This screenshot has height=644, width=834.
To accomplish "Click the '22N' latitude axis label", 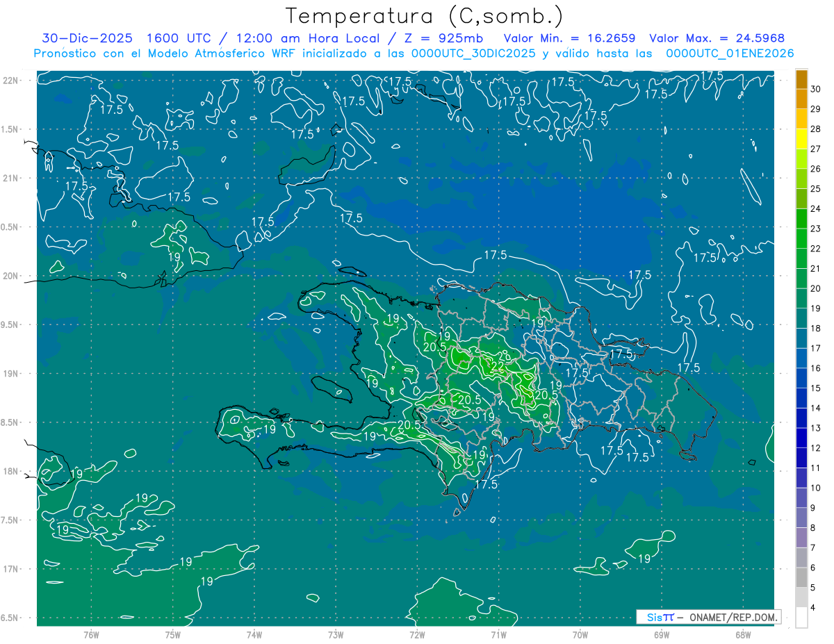I will pos(10,80).
